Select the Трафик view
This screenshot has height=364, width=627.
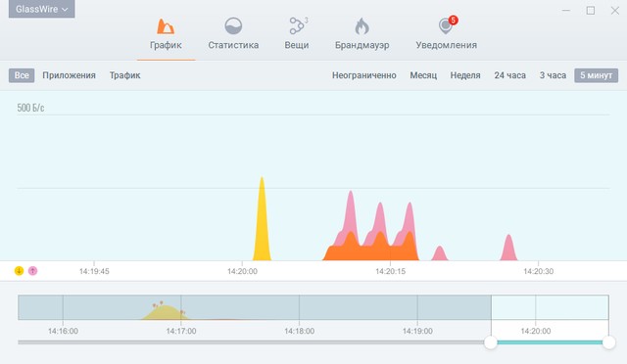[x=125, y=75]
